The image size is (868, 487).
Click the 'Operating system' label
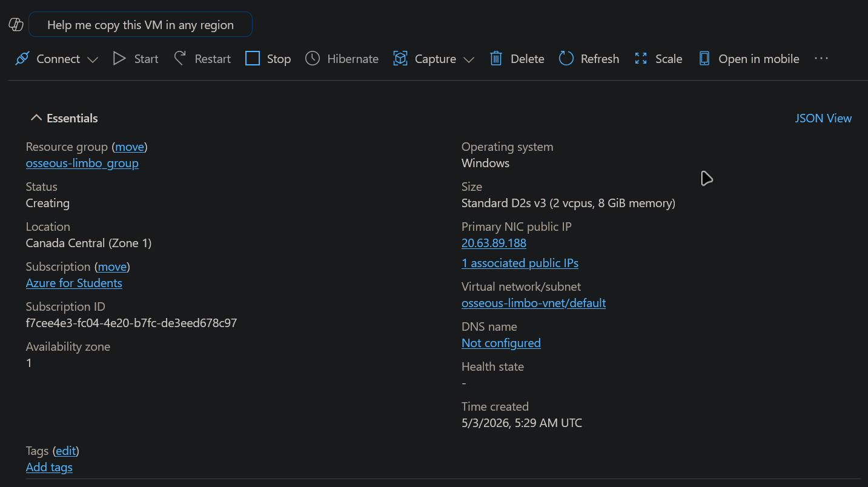pos(507,147)
